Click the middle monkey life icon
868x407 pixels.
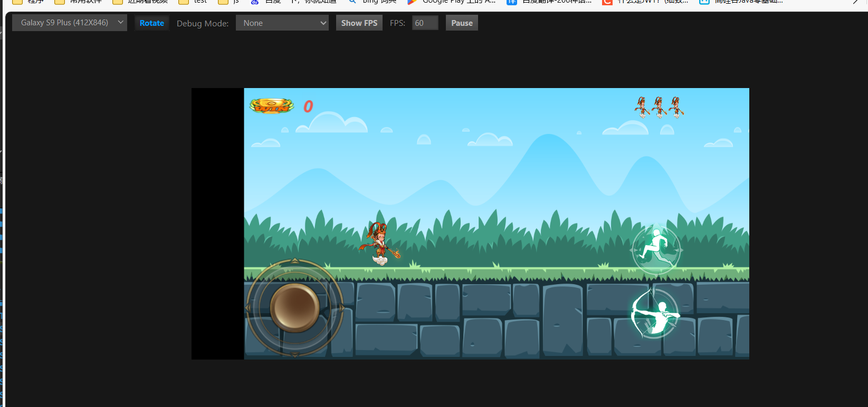[x=659, y=107]
